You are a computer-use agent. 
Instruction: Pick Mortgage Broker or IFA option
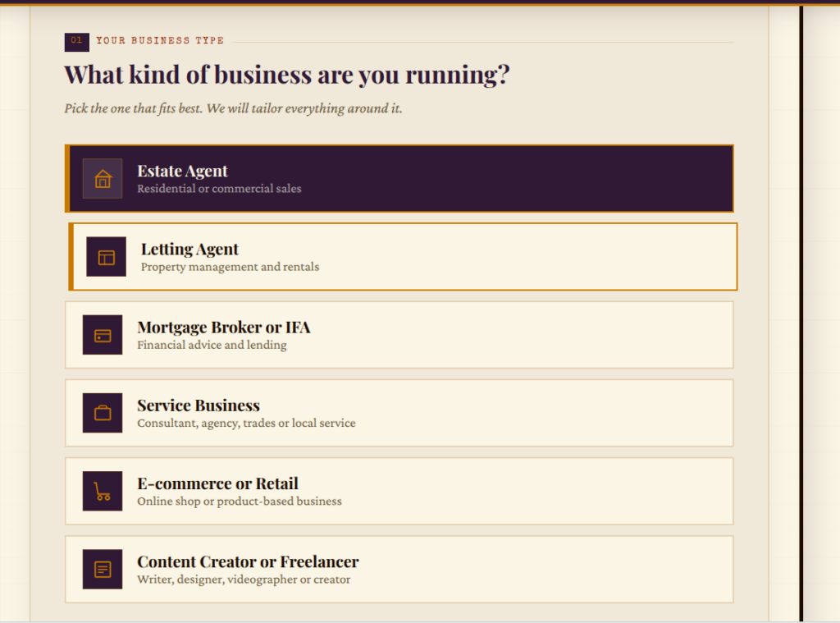tap(399, 335)
